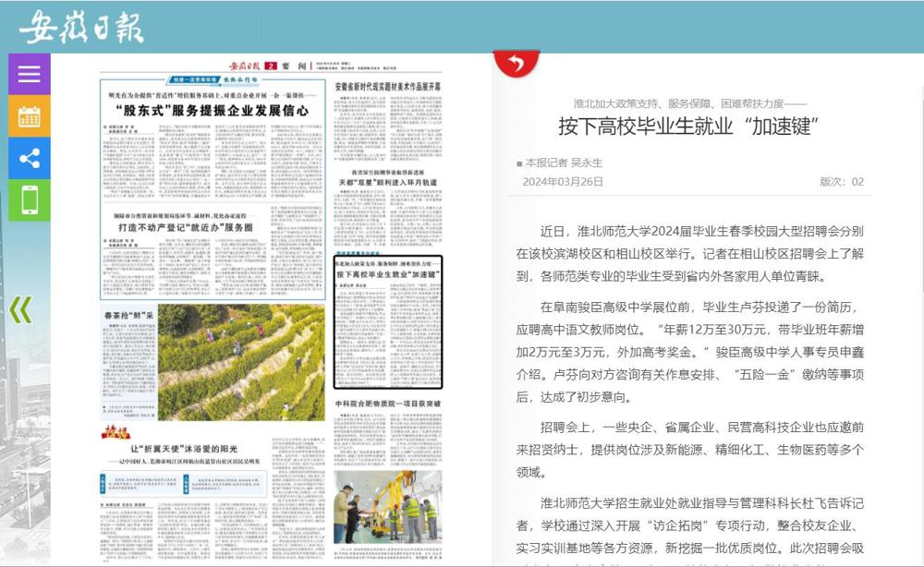This screenshot has height=567, width=924.
Task: Open the green mobile phone version icon
Action: [x=30, y=200]
